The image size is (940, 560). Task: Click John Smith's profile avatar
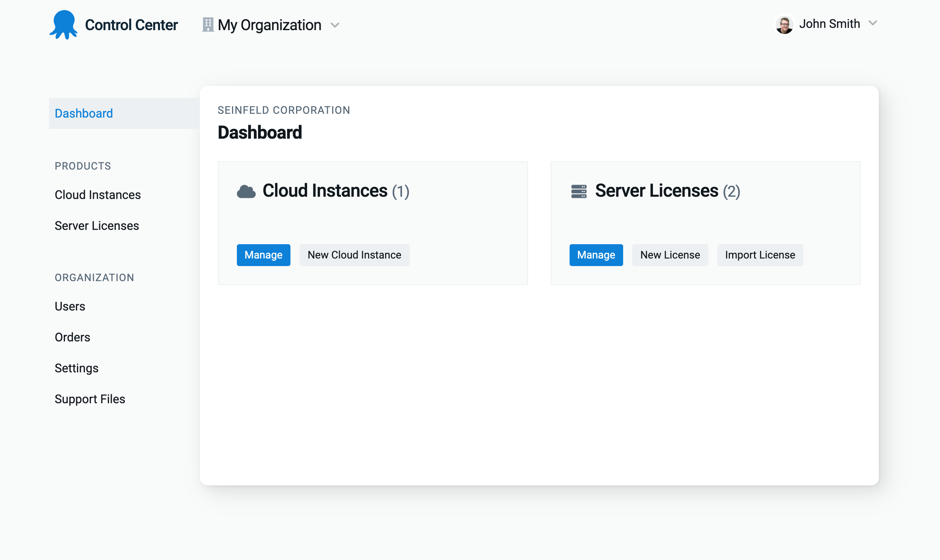[x=785, y=24]
